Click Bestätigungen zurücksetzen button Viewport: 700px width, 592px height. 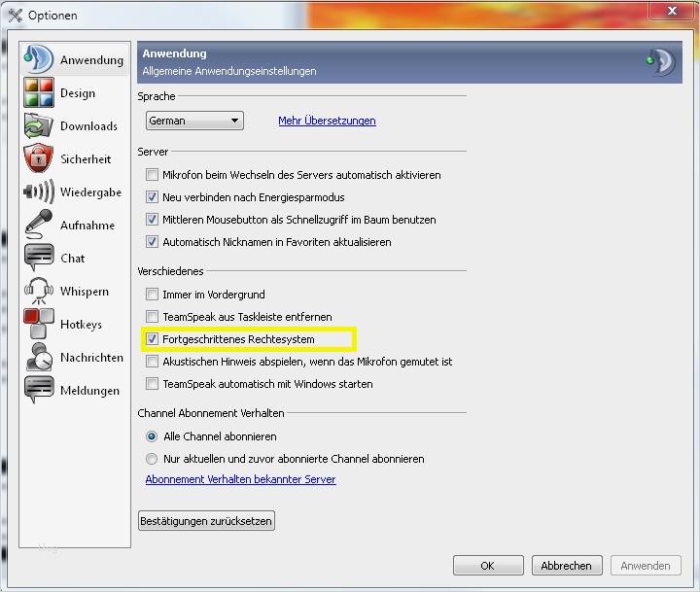point(206,521)
